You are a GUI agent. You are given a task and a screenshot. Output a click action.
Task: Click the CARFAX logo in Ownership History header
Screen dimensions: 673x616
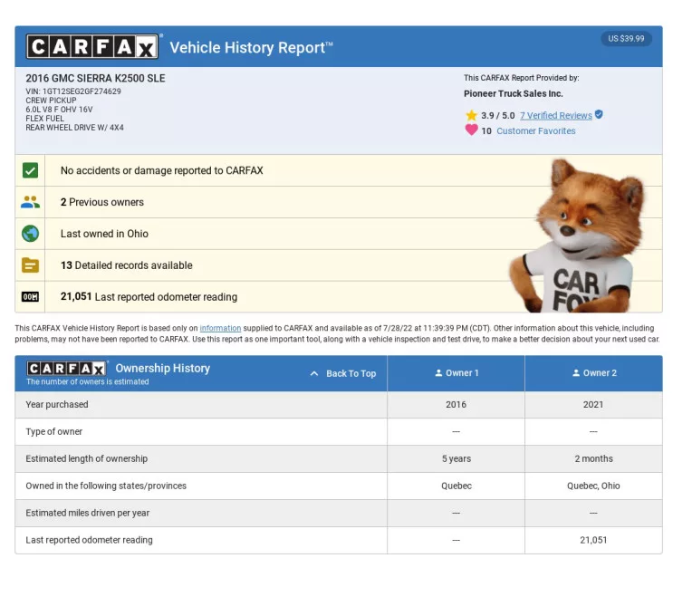67,369
